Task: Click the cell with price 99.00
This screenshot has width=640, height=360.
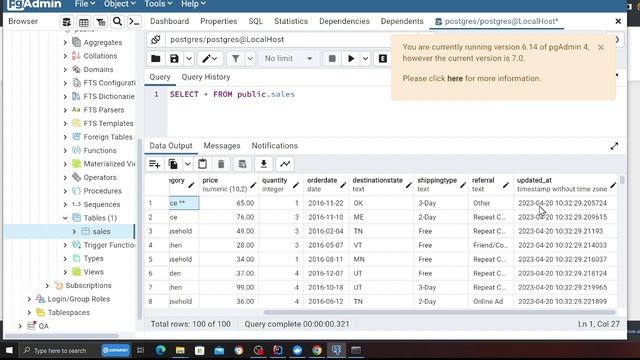Action: click(229, 287)
